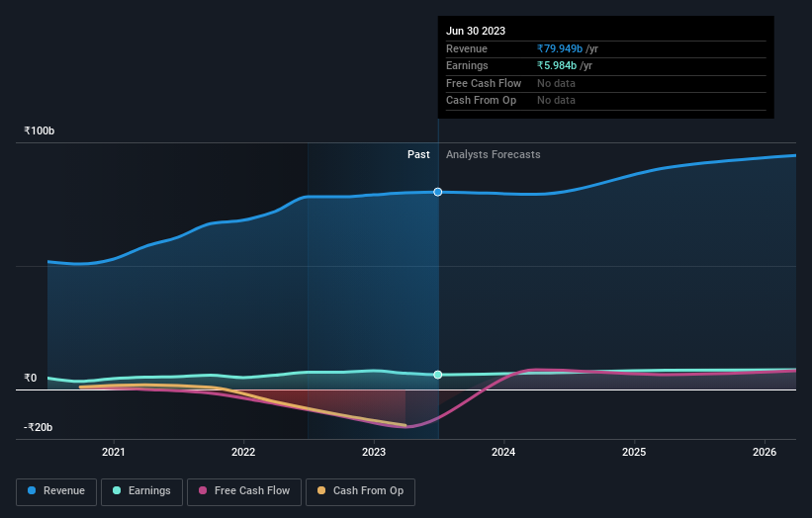Click the Revenue data point marker on blue line

coord(437,192)
